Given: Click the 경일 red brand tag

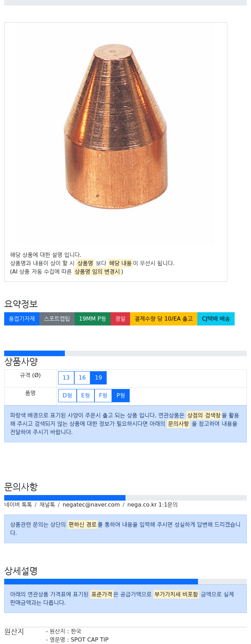Looking at the screenshot, I should pyautogui.click(x=120, y=319).
